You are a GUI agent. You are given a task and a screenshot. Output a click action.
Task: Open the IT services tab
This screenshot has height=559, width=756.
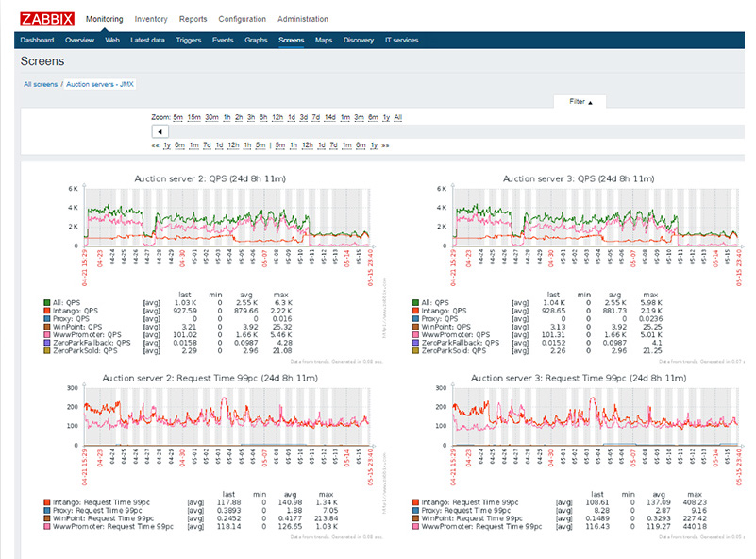click(x=401, y=41)
